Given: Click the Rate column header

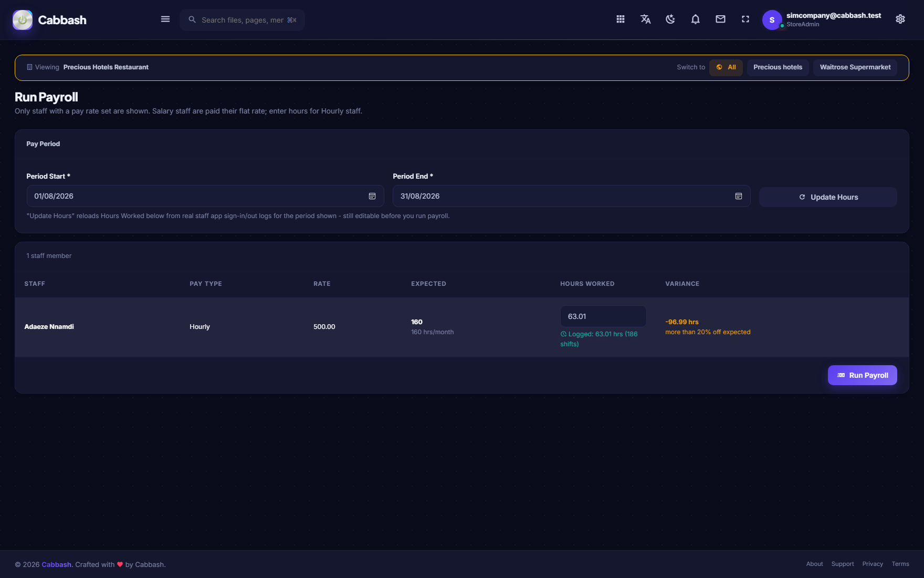Looking at the screenshot, I should pyautogui.click(x=322, y=284).
